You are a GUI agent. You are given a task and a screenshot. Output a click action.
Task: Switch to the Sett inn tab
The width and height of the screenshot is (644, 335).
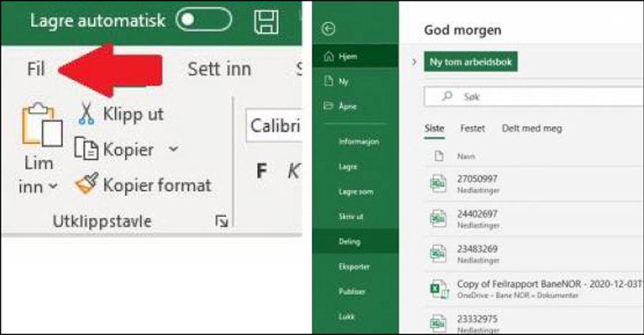click(219, 69)
